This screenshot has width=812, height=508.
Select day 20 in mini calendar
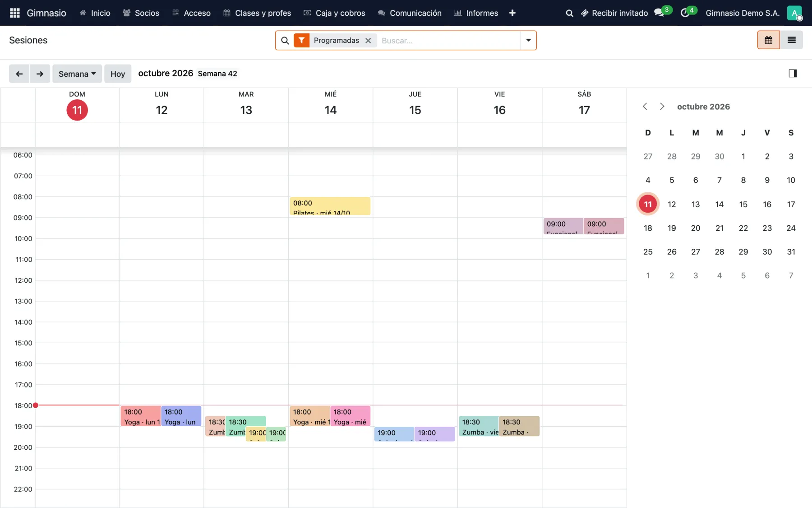696,228
